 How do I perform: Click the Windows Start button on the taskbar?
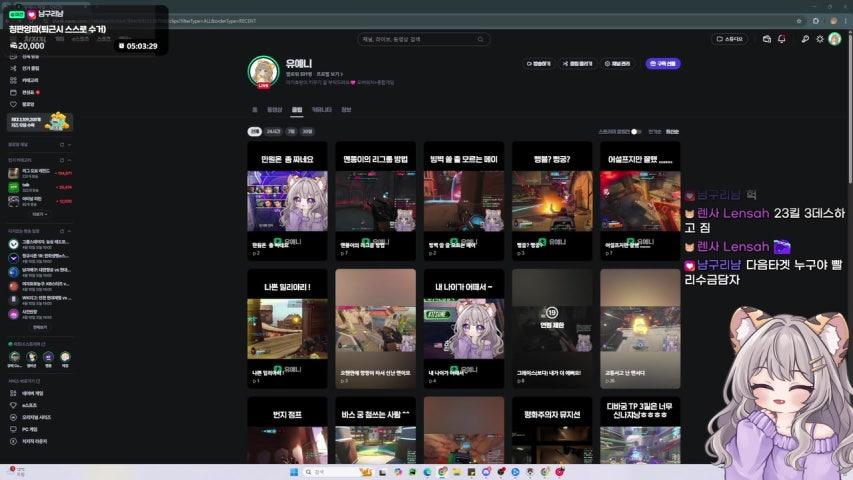pos(294,472)
